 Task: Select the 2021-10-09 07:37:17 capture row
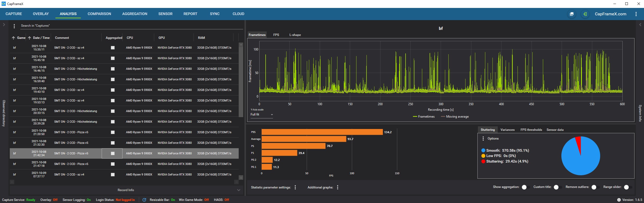pyautogui.click(x=124, y=175)
